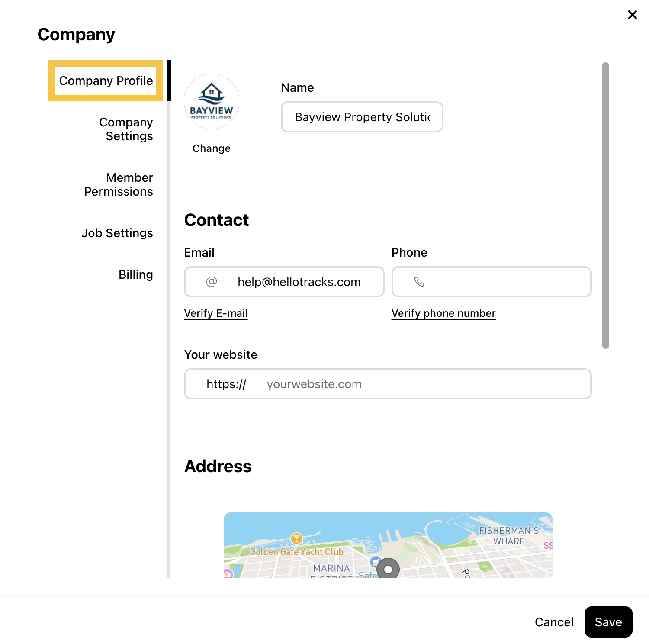Click the company Name input field
649x644 pixels.
click(362, 117)
